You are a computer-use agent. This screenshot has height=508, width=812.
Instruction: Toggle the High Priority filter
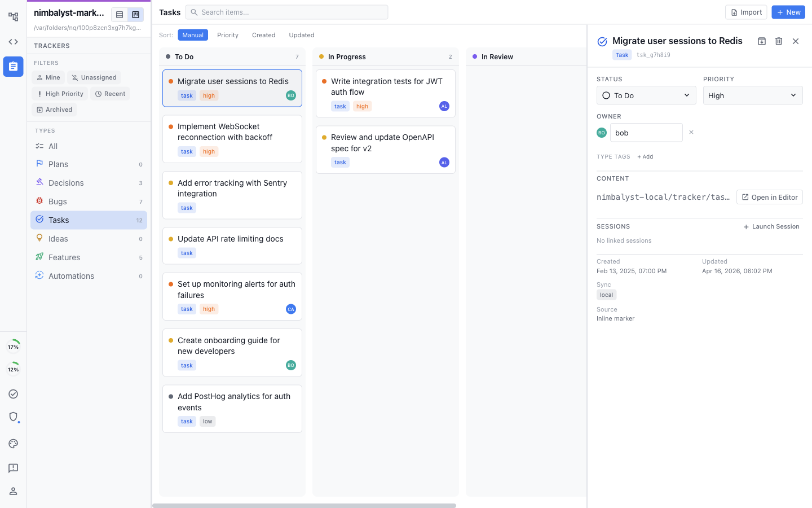click(x=60, y=94)
